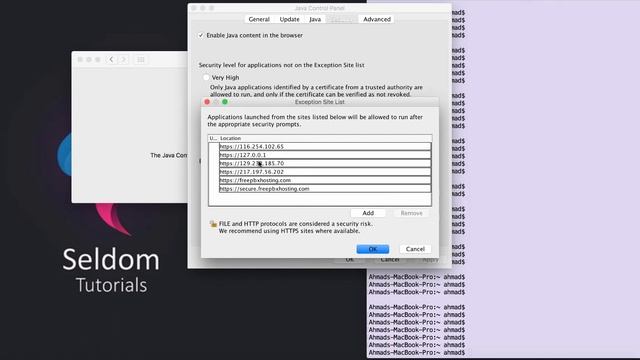Image resolution: width=640 pixels, height=360 pixels.
Task: Click the Location column header
Action: click(x=325, y=138)
